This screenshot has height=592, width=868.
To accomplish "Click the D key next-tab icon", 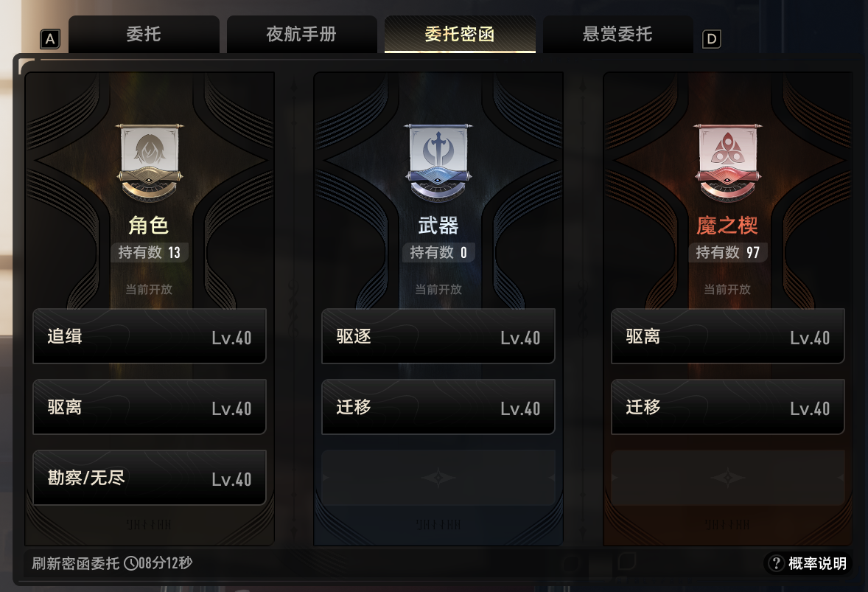I will coord(711,39).
